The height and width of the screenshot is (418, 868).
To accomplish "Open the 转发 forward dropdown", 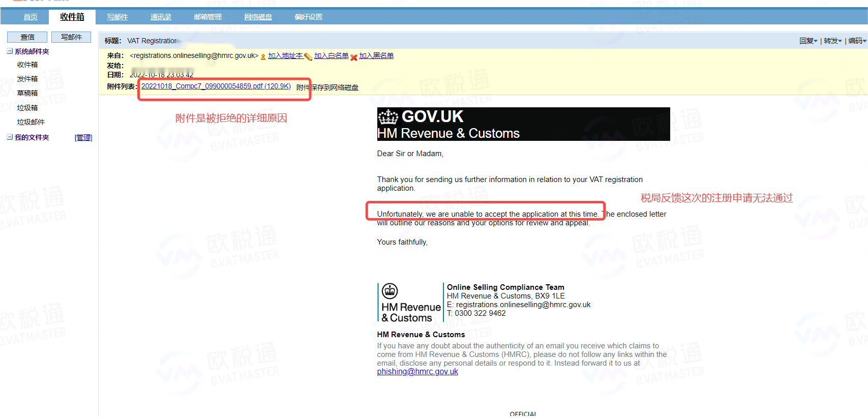I will (832, 41).
